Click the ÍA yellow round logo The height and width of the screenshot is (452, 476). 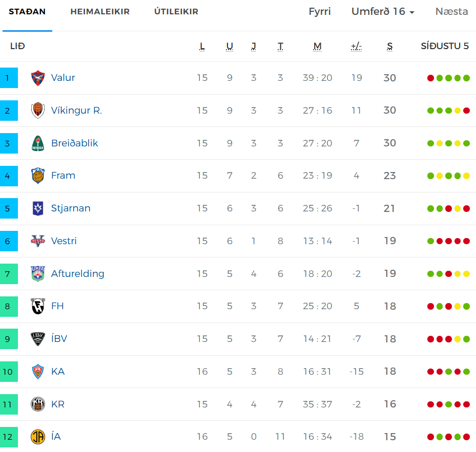point(38,437)
